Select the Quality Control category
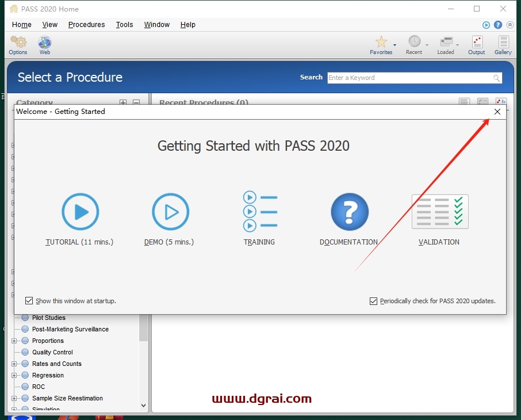The image size is (521, 420). point(52,352)
